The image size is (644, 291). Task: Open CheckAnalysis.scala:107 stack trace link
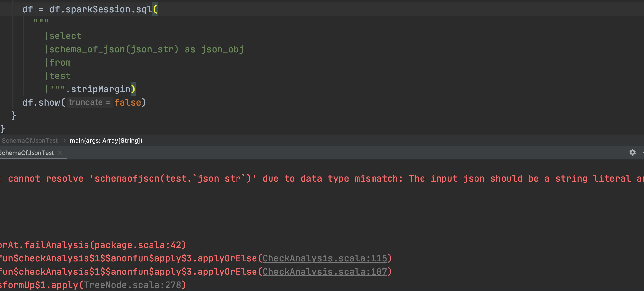(x=324, y=272)
